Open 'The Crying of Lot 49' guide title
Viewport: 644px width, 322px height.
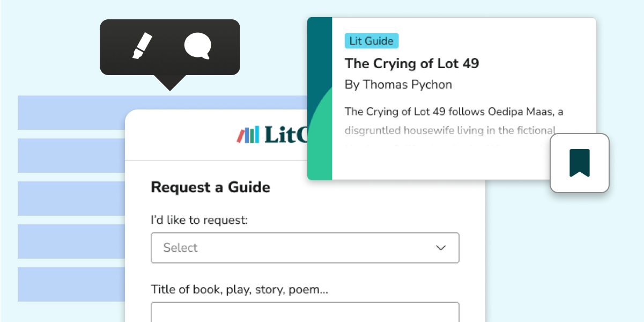point(412,63)
